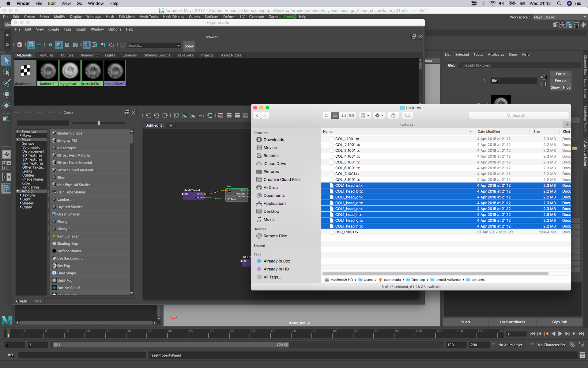This screenshot has width=588, height=368.
Task: Expand the Maya item under Favorites
Action: (x=21, y=135)
